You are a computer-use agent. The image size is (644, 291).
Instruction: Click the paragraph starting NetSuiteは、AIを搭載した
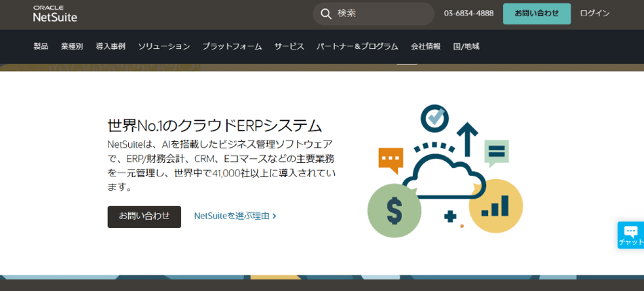(221, 166)
